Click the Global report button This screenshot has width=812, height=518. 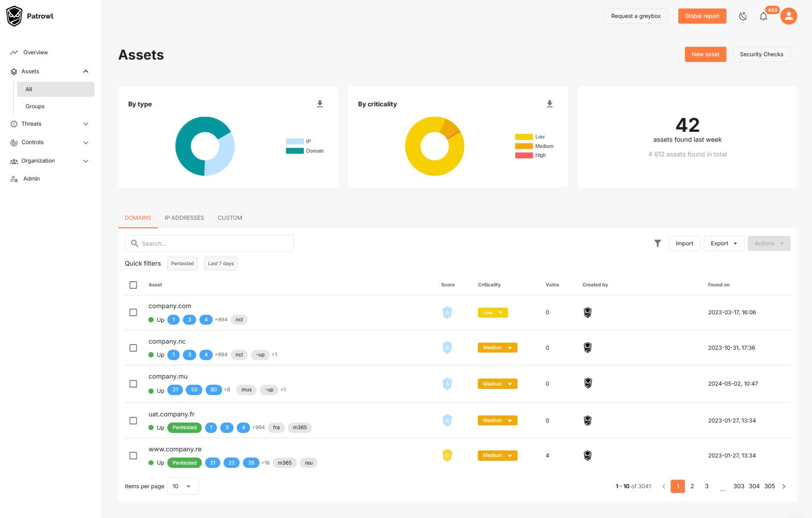tap(702, 16)
